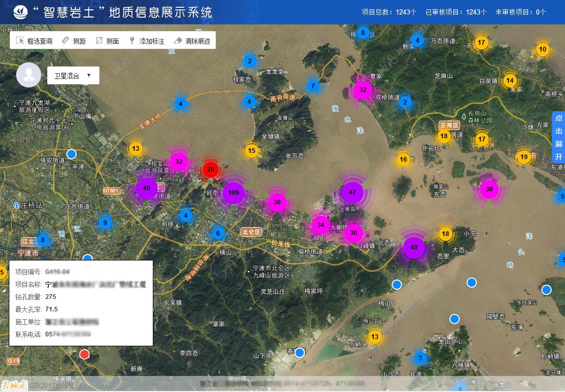The height and width of the screenshot is (392, 565).
Task: Click the 已审核项目 count in header
Action: click(456, 12)
